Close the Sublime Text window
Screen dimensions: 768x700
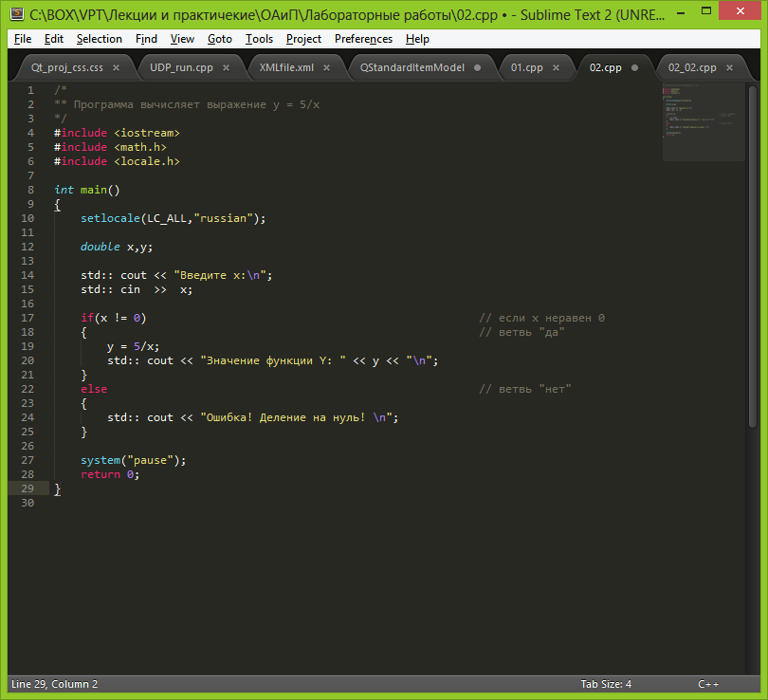[x=740, y=10]
